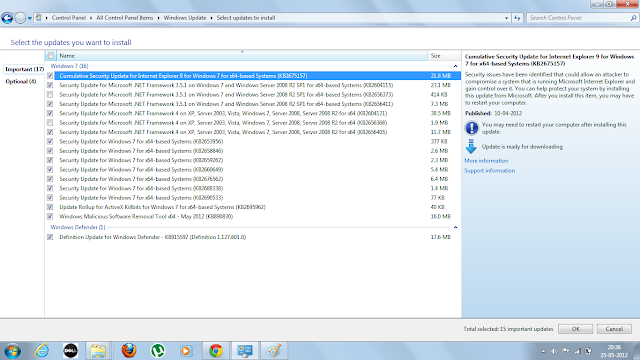Go to Control Panel breadcrumb

69,18
